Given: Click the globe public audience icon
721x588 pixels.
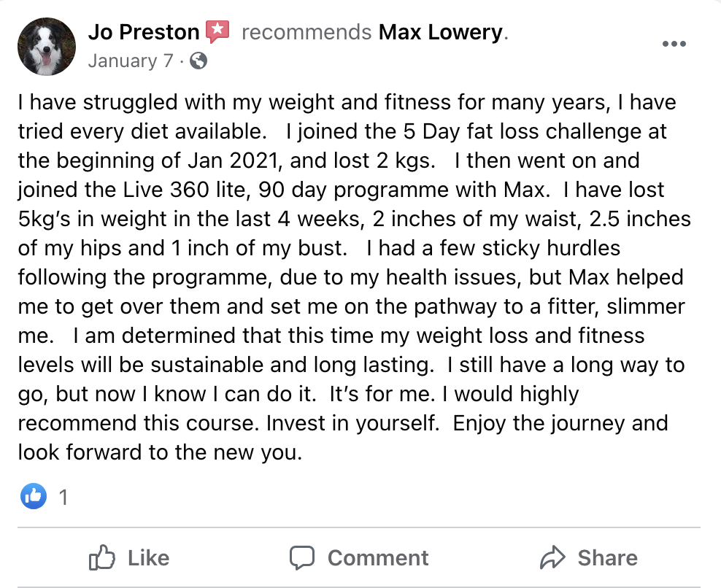Looking at the screenshot, I should point(198,61).
